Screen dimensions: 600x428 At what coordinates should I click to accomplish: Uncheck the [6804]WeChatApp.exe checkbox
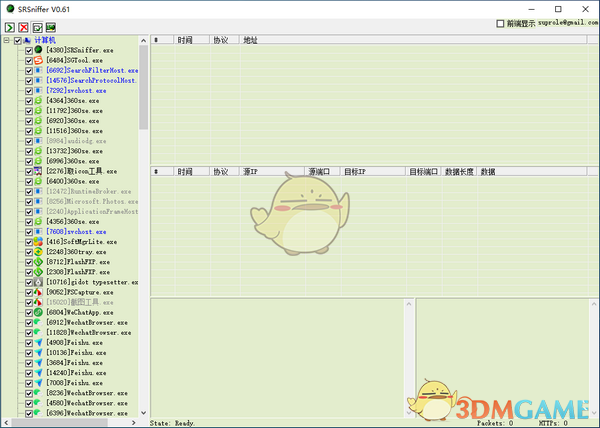(29, 313)
